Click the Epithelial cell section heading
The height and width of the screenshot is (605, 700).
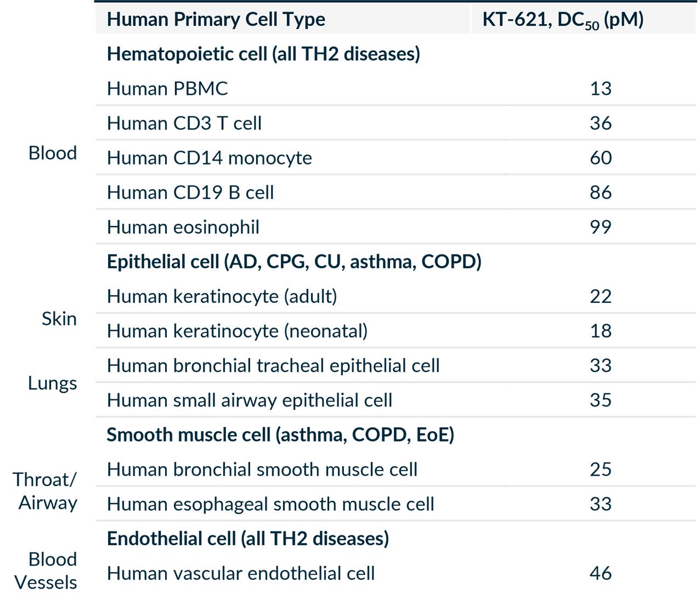click(x=294, y=262)
